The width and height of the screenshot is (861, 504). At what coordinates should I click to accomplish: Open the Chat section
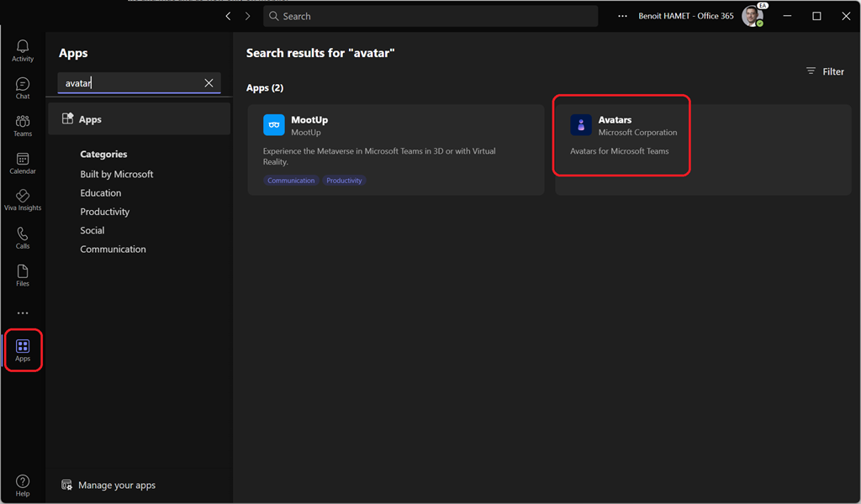pos(23,87)
